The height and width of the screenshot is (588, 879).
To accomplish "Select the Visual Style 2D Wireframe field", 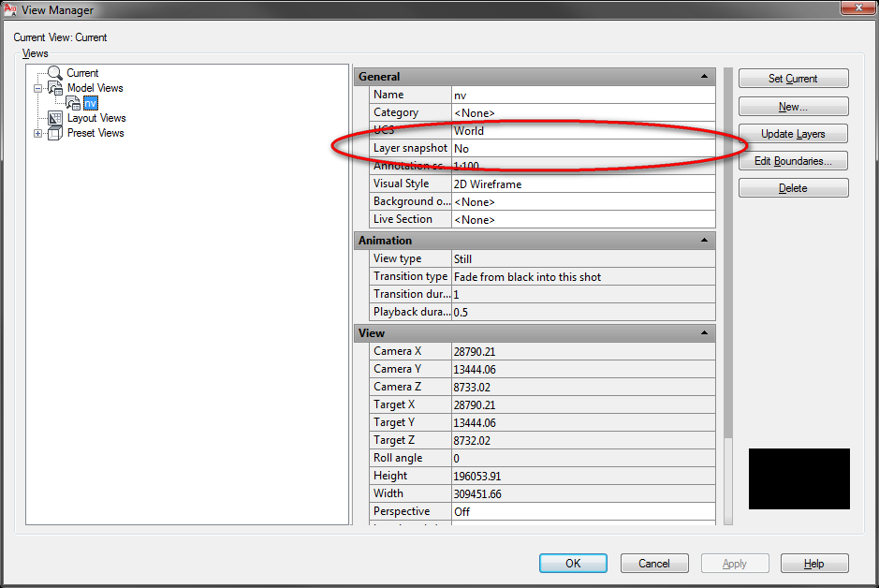I will click(x=582, y=184).
